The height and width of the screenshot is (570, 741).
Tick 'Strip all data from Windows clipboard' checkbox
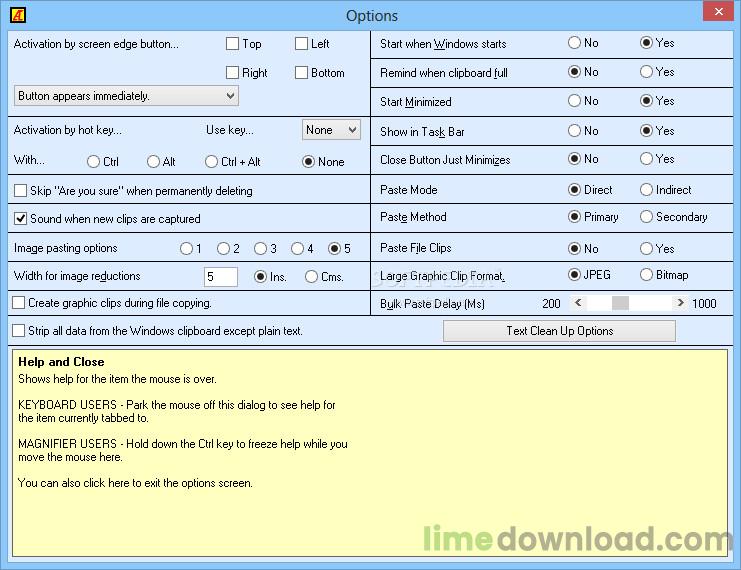click(19, 331)
